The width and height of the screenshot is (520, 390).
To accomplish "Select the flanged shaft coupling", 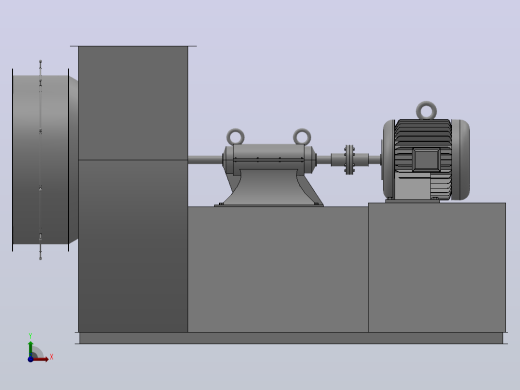I will pyautogui.click(x=349, y=160).
